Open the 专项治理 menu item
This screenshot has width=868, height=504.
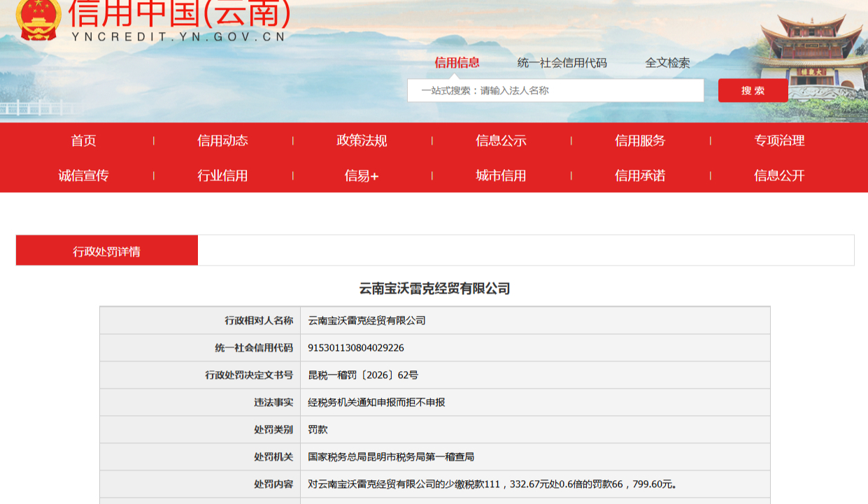tap(779, 141)
